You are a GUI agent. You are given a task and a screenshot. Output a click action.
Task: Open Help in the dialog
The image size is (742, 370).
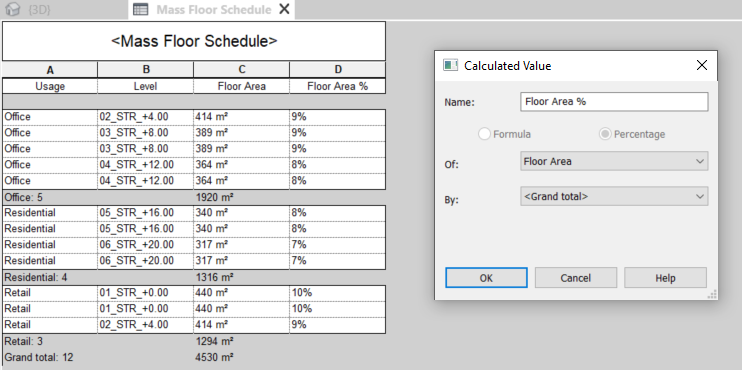665,278
